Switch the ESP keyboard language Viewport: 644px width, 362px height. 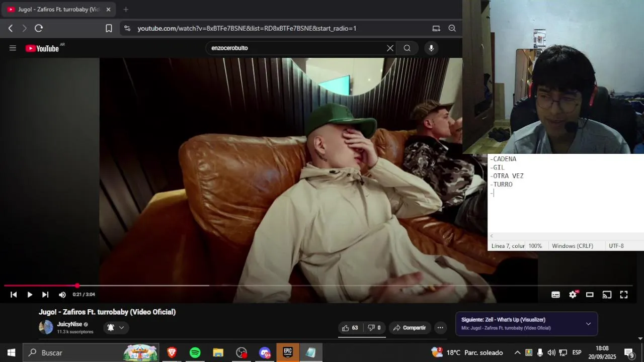click(x=577, y=353)
